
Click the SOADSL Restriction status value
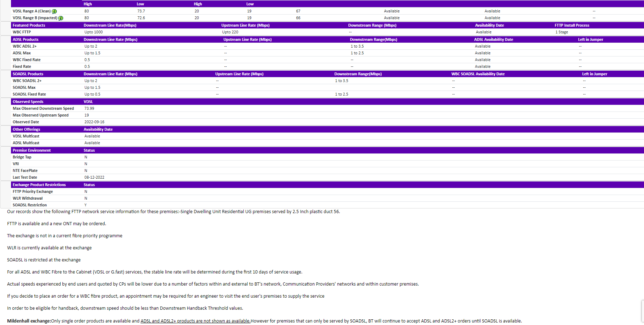click(86, 205)
